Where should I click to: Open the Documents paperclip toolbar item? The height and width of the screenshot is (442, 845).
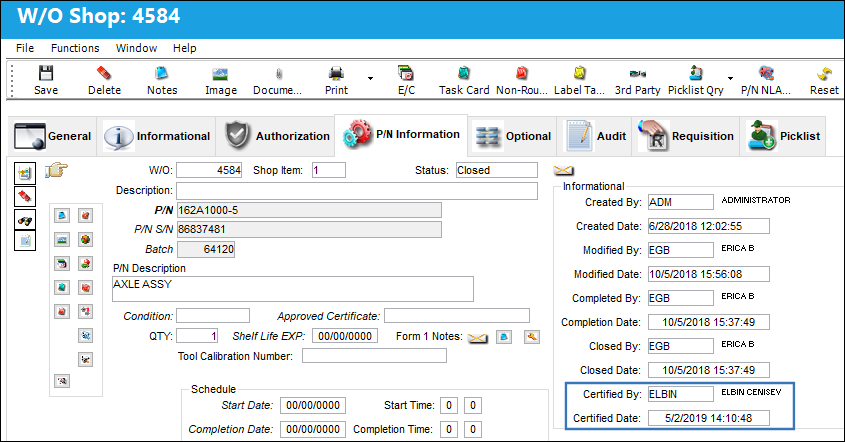point(278,80)
